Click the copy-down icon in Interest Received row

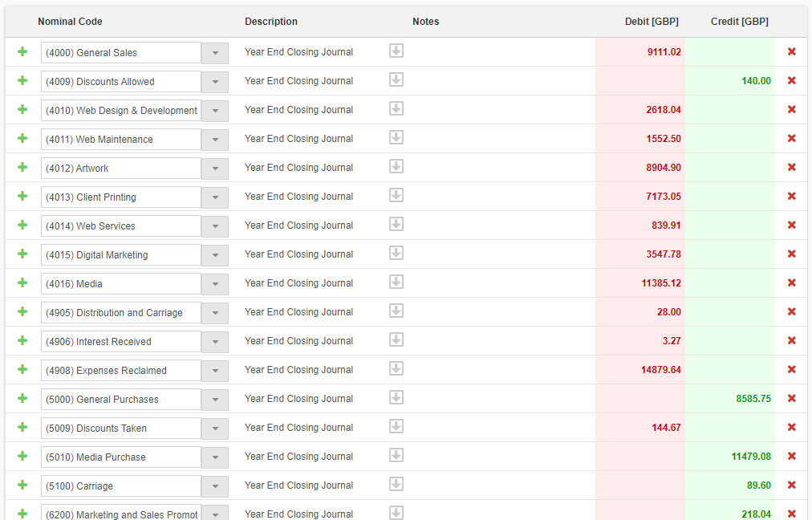[396, 340]
